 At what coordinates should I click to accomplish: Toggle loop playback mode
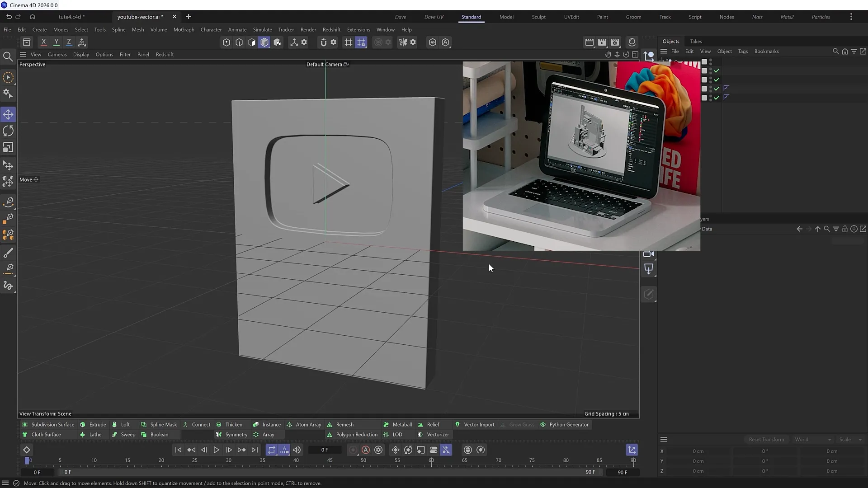click(x=271, y=450)
